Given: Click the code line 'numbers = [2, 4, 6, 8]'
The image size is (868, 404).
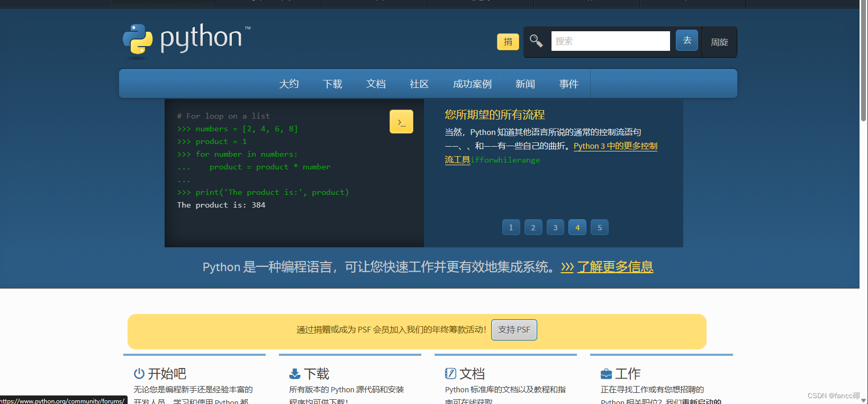Looking at the screenshot, I should pyautogui.click(x=247, y=129).
